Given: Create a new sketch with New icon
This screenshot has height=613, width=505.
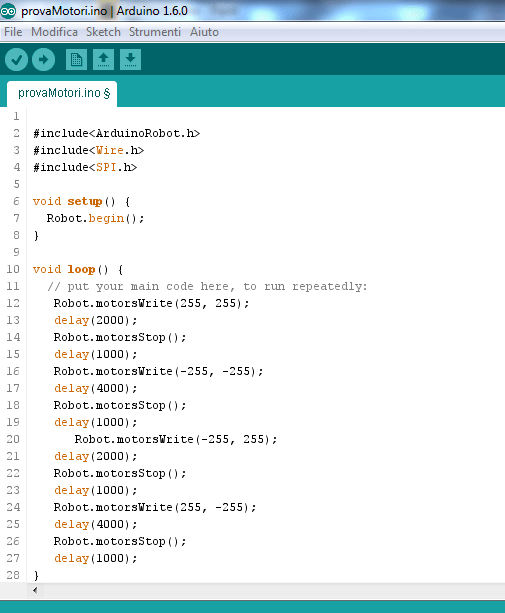Looking at the screenshot, I should tap(76, 60).
